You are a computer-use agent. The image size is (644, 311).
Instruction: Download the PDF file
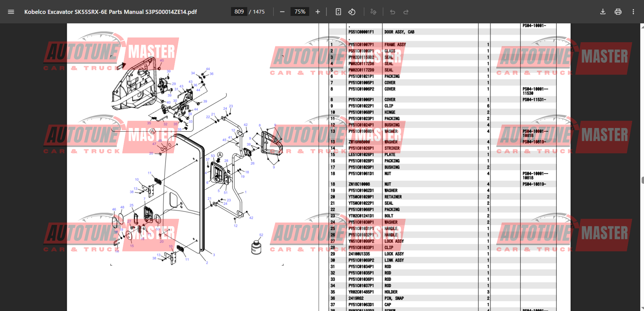click(603, 12)
